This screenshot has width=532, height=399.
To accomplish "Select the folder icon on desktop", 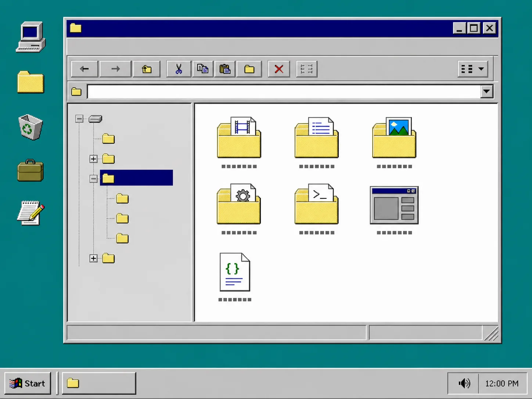I will (x=30, y=82).
